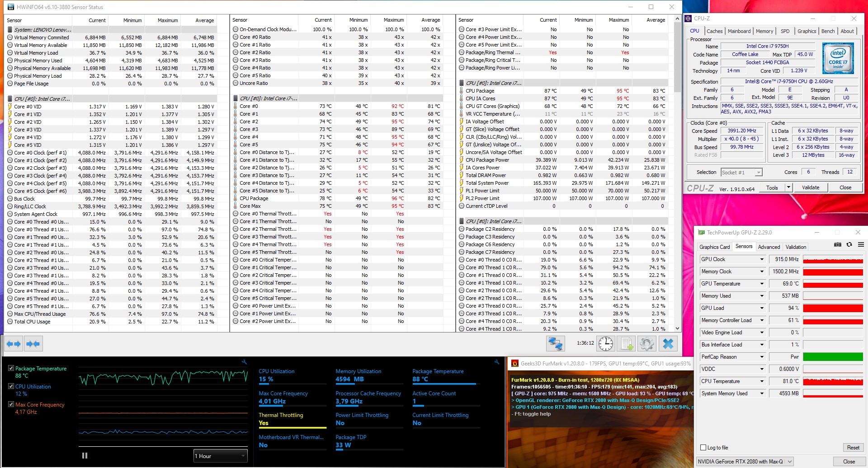
Task: Click the GPU-Z title bar chip icon
Action: click(701, 233)
